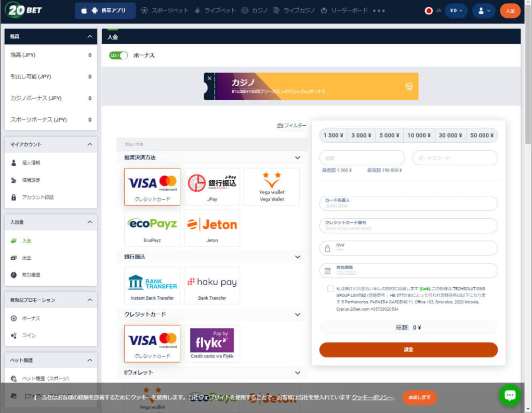This screenshot has height=413, width=532.
Task: Accept cookies with the 承認します button
Action: tap(419, 397)
